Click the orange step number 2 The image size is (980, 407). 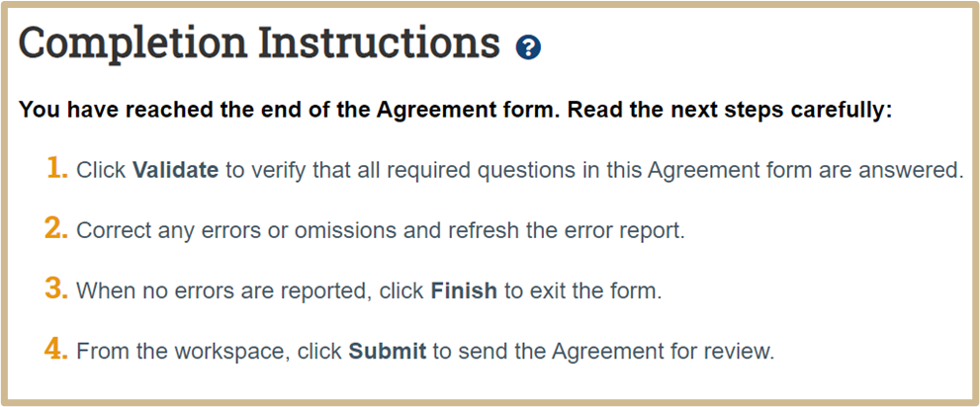(56, 228)
